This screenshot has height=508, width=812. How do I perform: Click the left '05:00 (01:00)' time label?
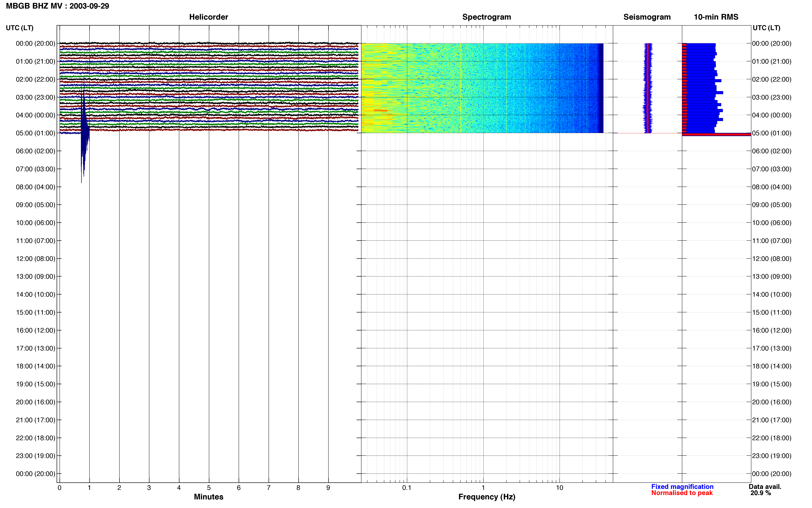[36, 133]
